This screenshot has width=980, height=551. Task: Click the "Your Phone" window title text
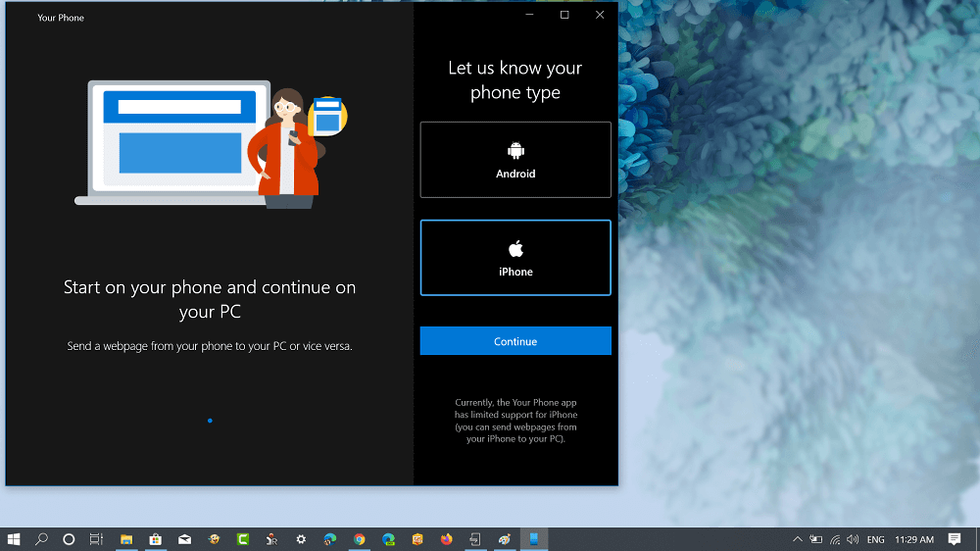pyautogui.click(x=61, y=18)
